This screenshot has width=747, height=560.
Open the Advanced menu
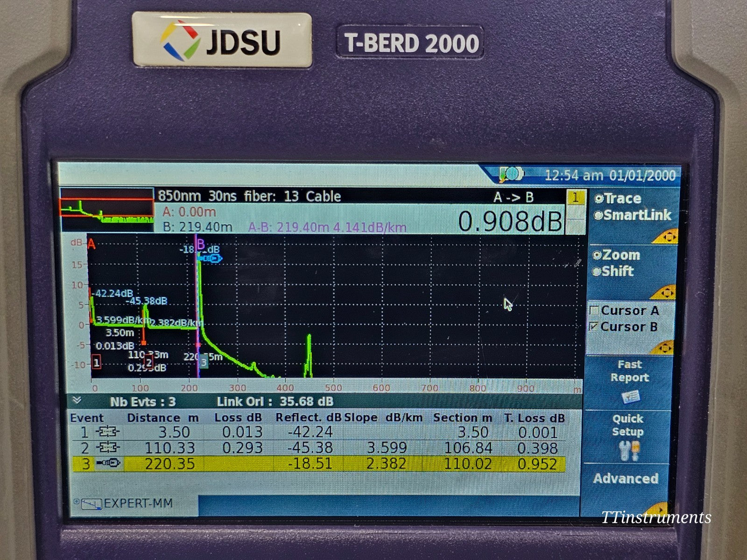click(627, 479)
